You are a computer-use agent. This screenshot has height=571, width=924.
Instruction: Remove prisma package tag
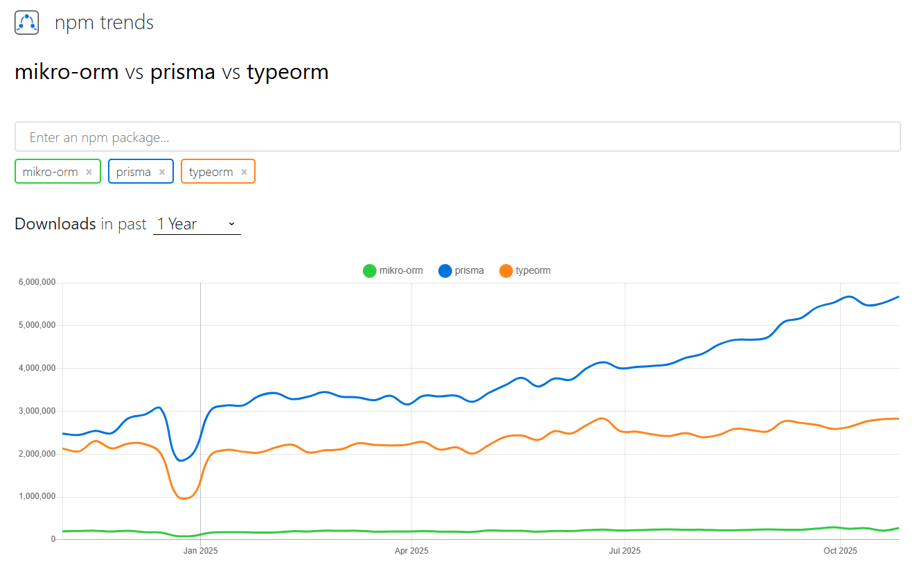coord(162,172)
